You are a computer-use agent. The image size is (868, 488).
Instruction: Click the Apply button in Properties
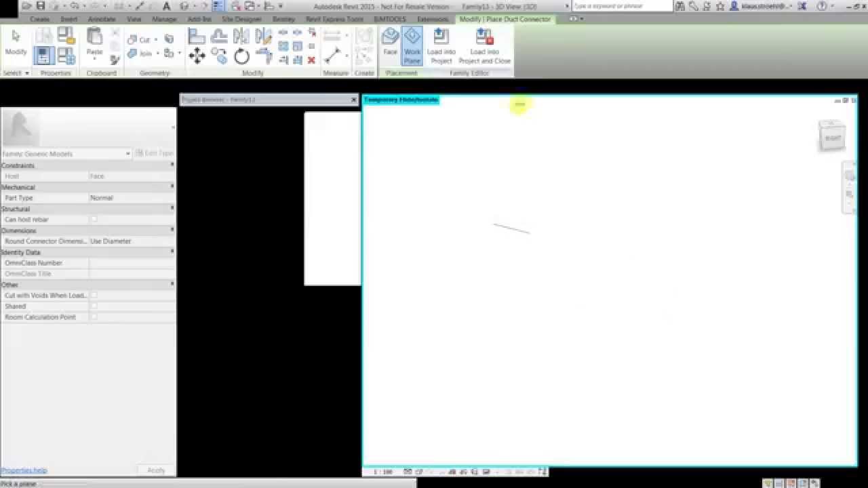156,470
